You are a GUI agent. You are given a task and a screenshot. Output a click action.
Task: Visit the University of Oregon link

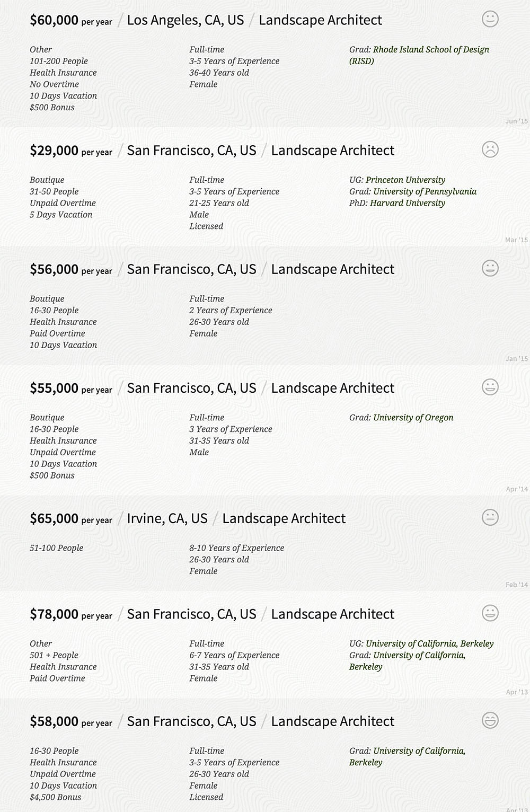coord(413,418)
